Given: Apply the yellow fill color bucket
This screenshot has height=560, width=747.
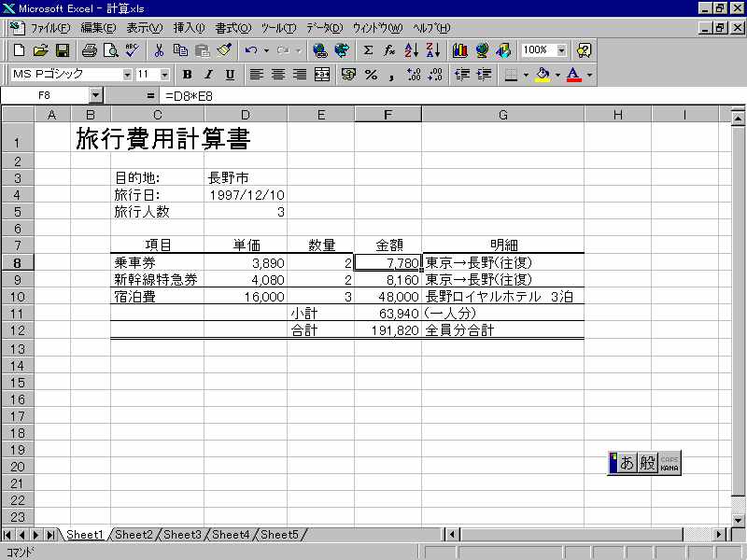Looking at the screenshot, I should [543, 75].
